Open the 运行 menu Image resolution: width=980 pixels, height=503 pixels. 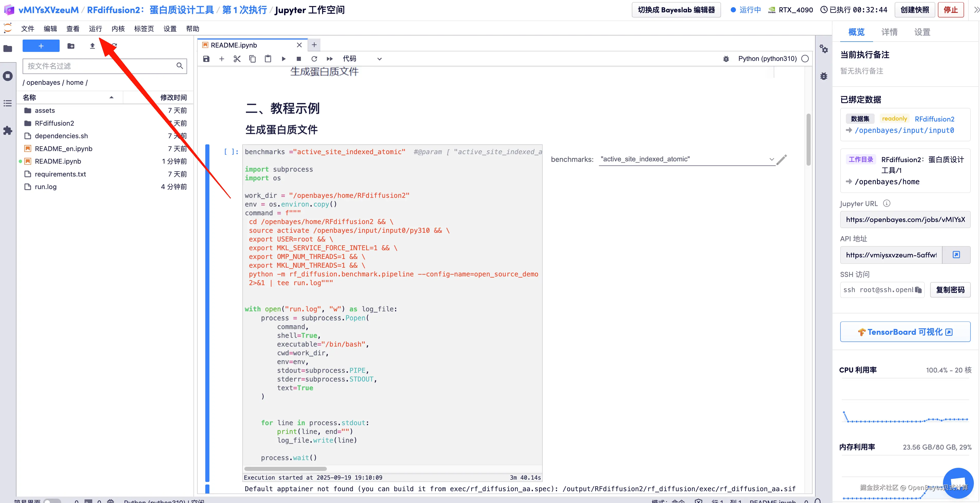(95, 28)
